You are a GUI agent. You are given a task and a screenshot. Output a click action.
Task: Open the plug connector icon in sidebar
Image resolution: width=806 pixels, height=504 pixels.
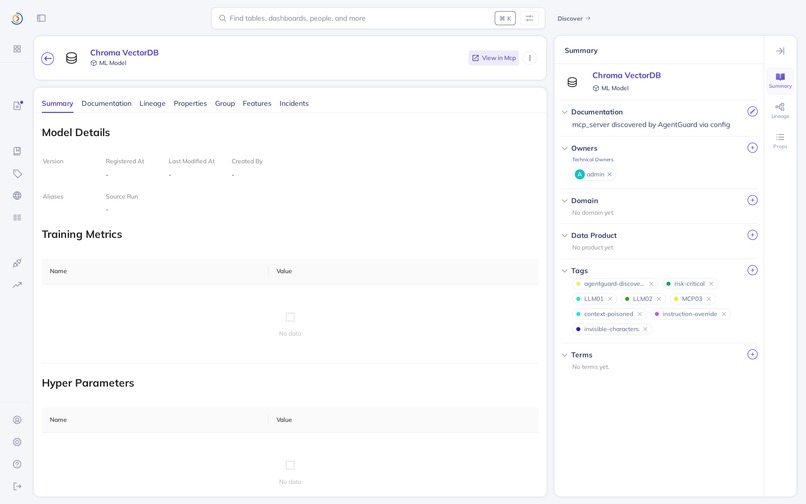click(x=17, y=263)
